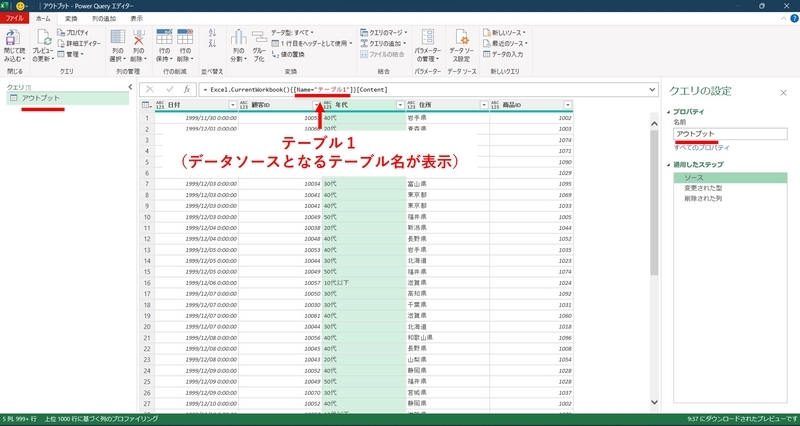
Task: Confirm formula with the checkmark icon
Action: click(x=169, y=89)
